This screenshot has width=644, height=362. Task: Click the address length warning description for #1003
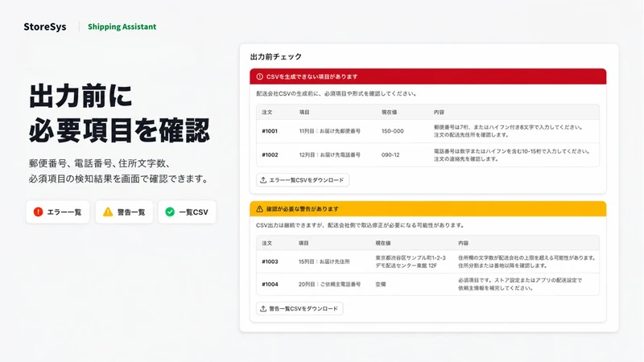527,261
